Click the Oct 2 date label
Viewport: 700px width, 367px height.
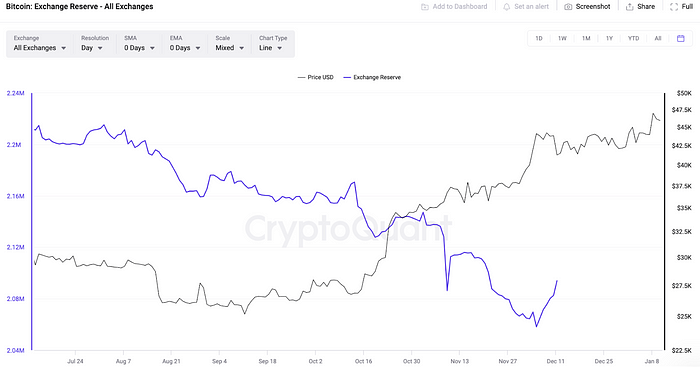coord(315,361)
